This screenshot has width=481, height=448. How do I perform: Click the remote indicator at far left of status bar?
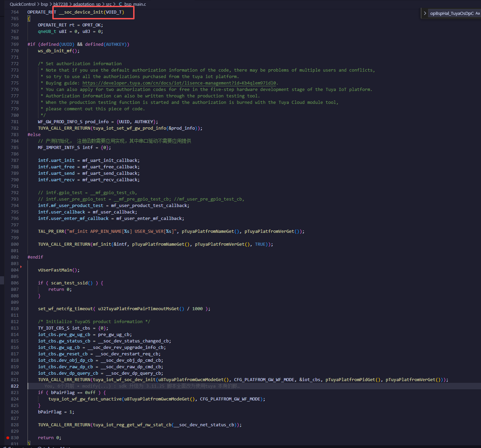pos(4,447)
